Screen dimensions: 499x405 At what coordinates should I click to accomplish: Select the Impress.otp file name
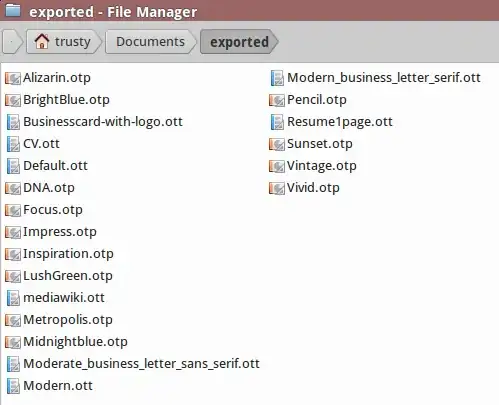click(x=60, y=232)
